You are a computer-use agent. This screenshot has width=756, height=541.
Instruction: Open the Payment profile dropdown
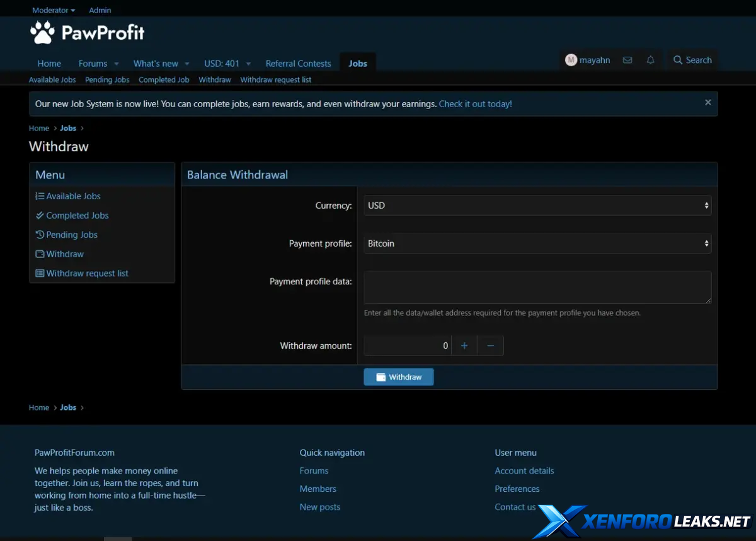[537, 243]
